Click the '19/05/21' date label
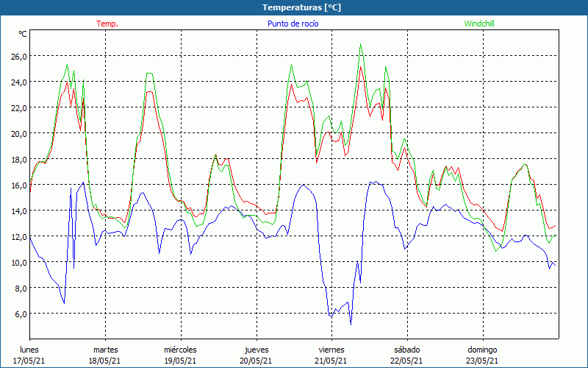This screenshot has height=368, width=588. [x=180, y=361]
